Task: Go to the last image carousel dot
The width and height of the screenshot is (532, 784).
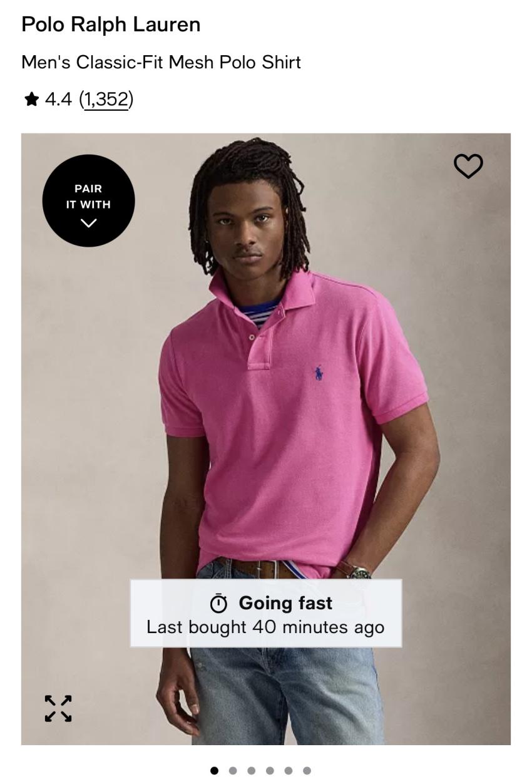Action: click(307, 770)
